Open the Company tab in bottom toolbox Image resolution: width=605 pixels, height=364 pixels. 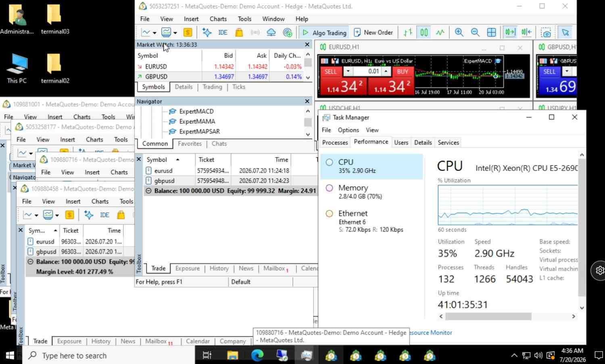[233, 341]
